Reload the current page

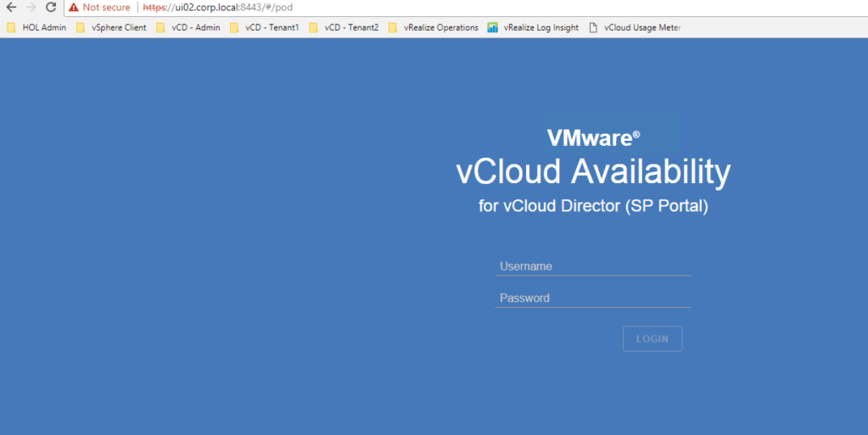[x=51, y=7]
